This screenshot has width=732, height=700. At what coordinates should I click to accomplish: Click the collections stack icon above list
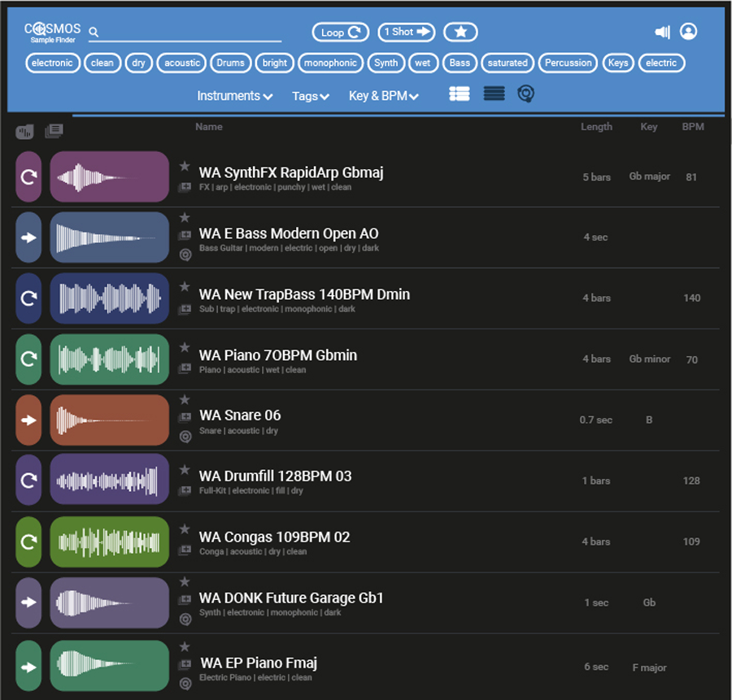click(x=54, y=131)
